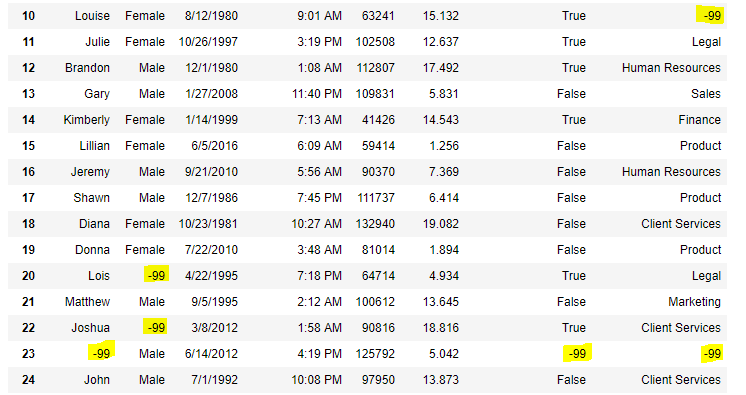Image resolution: width=746 pixels, height=395 pixels.
Task: Click row index 24
Action: click(29, 380)
